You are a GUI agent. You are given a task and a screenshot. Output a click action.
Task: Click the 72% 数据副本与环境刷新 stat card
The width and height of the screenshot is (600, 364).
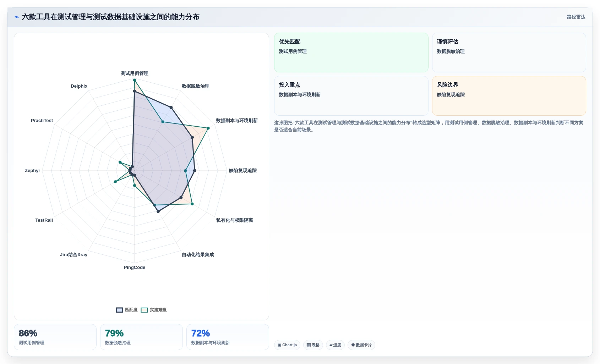(228, 337)
